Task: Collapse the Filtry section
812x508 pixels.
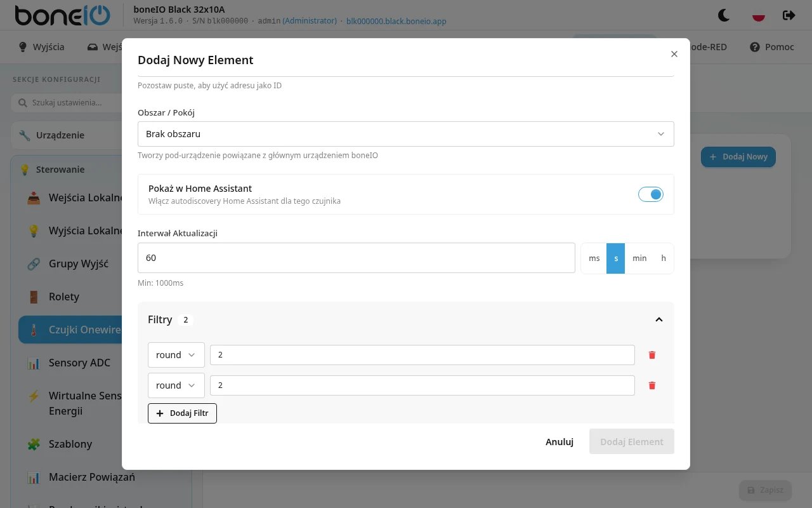Action: pyautogui.click(x=659, y=319)
